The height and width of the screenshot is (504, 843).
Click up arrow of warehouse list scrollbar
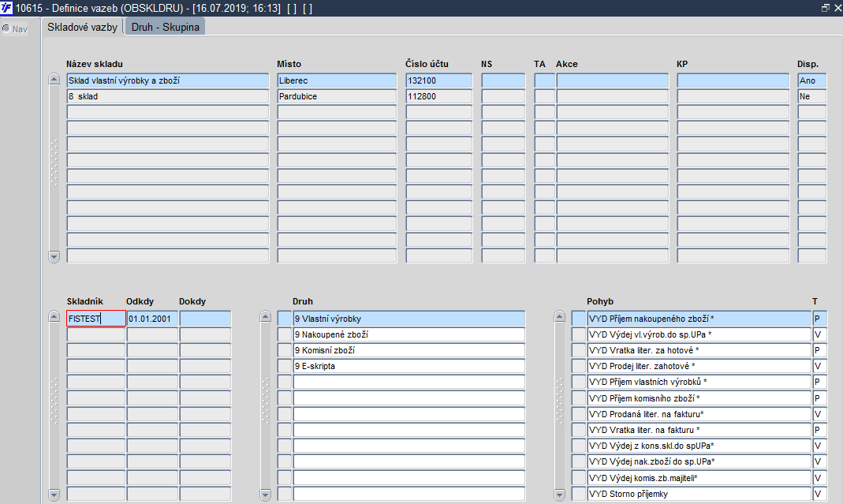click(x=54, y=80)
